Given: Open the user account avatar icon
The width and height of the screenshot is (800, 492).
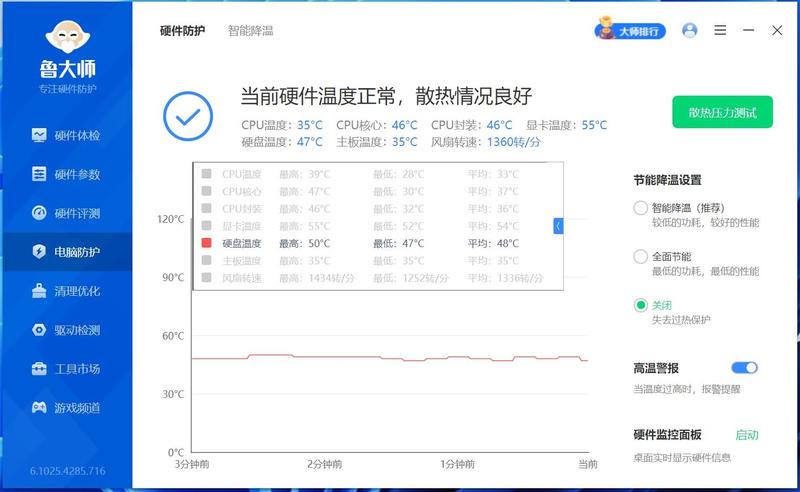Looking at the screenshot, I should pos(689,31).
